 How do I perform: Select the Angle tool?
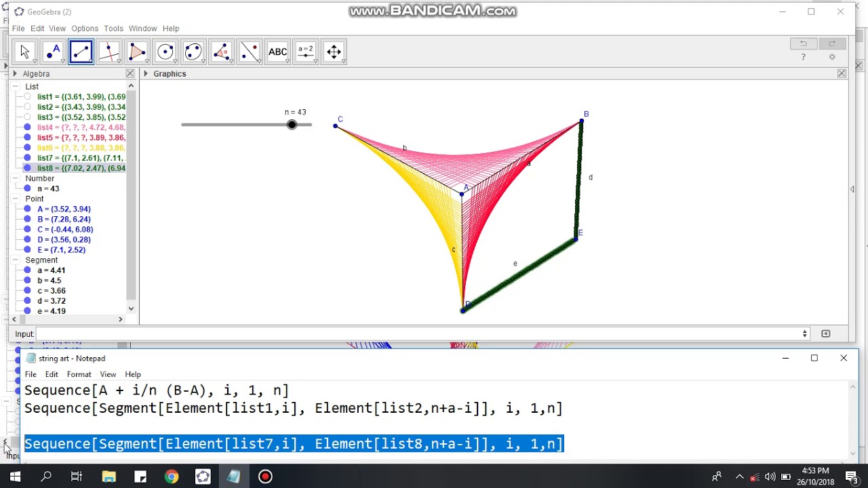(x=222, y=52)
